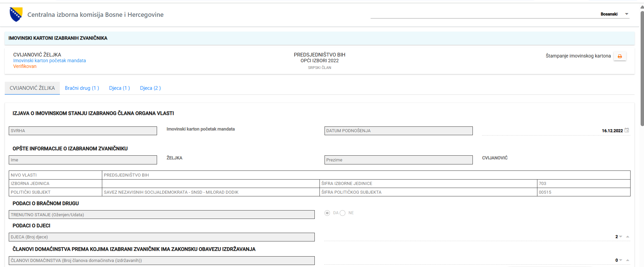This screenshot has height=267, width=644.
Task: Click the Štampanje imovinskog kartona label
Action: [x=578, y=56]
